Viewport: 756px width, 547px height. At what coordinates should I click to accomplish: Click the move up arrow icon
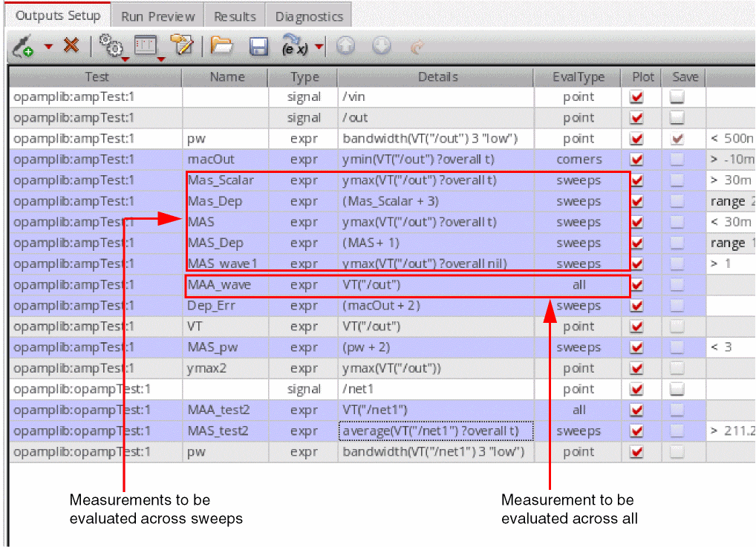click(x=345, y=46)
